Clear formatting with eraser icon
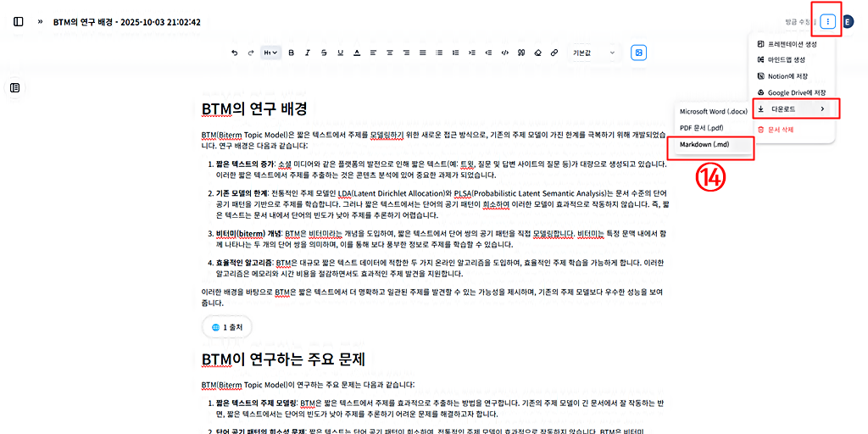Image resolution: width=868 pixels, height=434 pixels. (x=537, y=53)
